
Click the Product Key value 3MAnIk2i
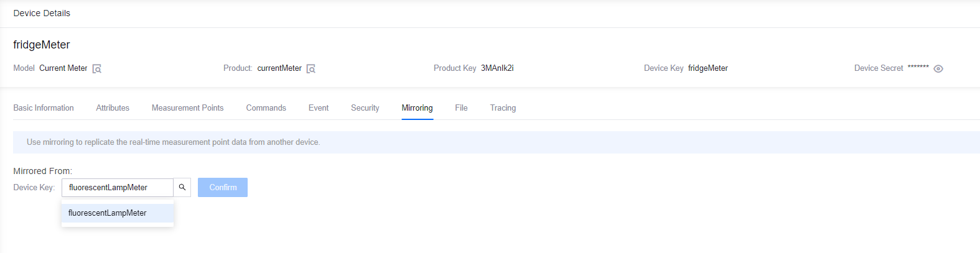tap(497, 68)
